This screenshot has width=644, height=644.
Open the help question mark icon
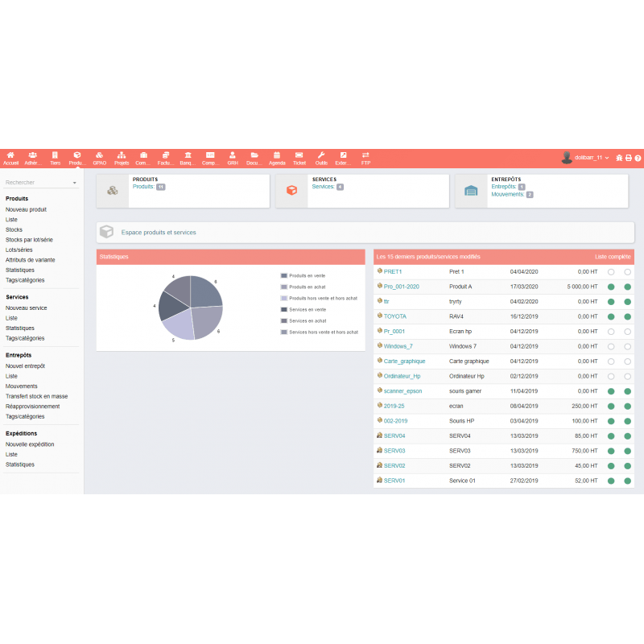[638, 158]
